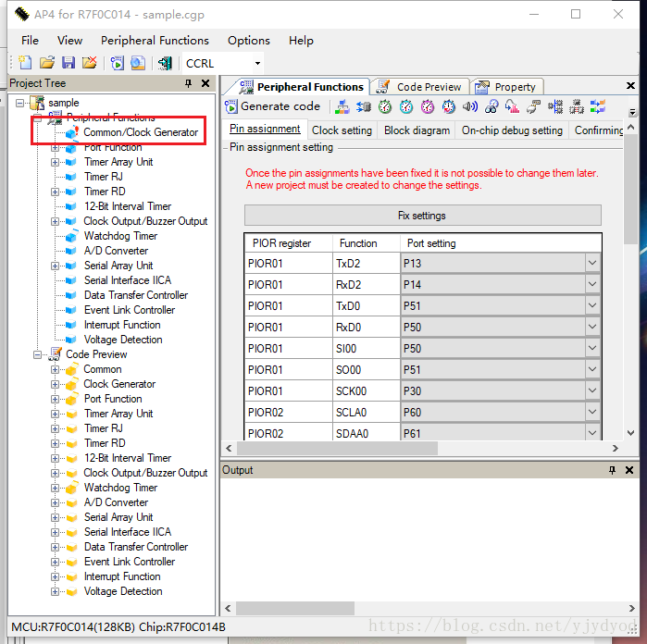Screen dimensions: 647x644
Task: Open the SCK00 port setting dropdown
Action: 592,390
